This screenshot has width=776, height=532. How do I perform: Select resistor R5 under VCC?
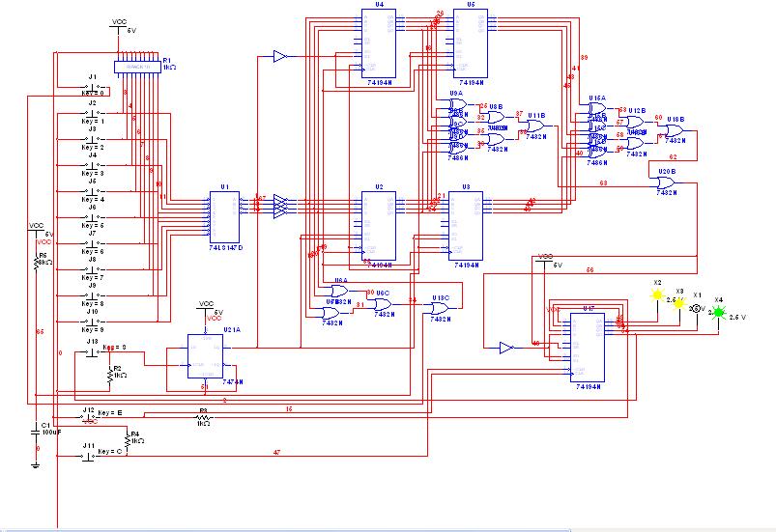tap(36, 261)
